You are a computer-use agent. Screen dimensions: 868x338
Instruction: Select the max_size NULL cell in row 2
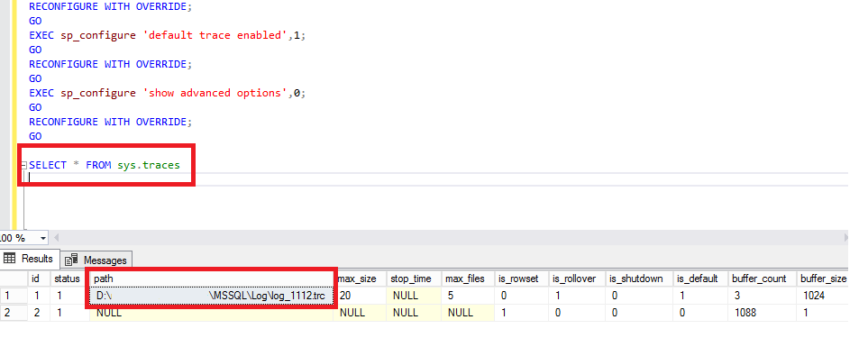[x=360, y=313]
